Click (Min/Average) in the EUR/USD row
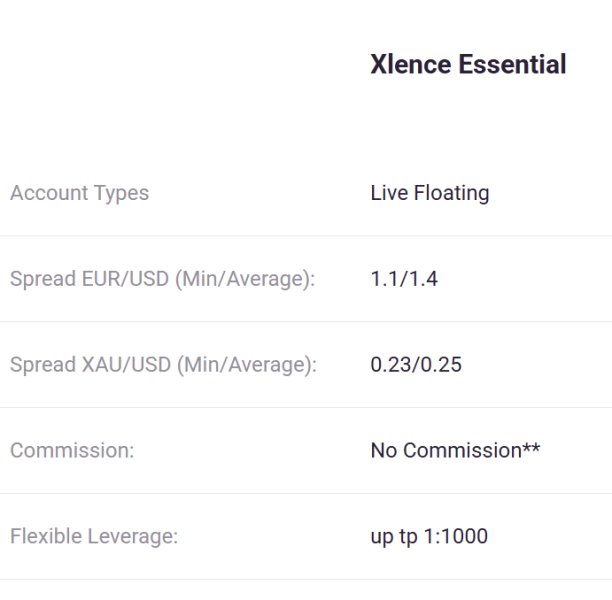612x600 pixels. [245, 279]
